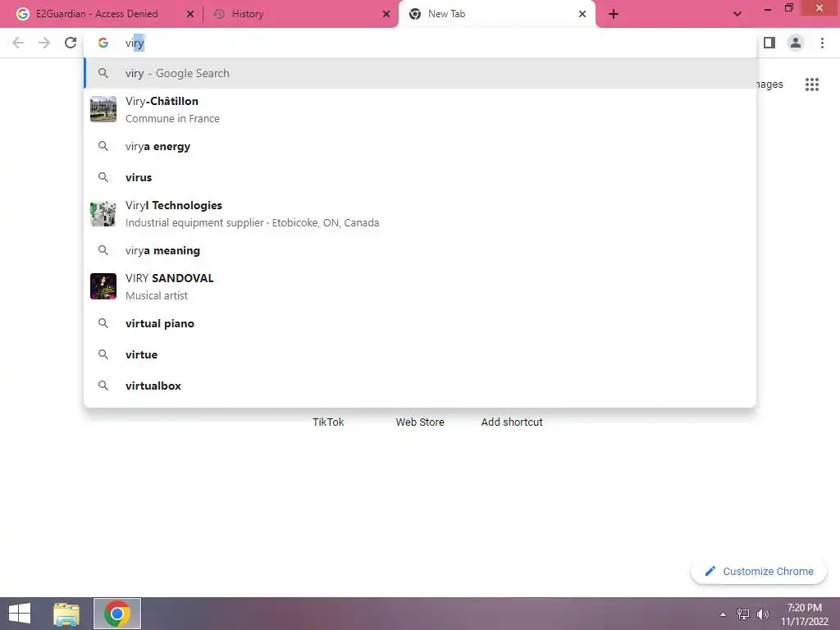Click Viry-Châtillon thumbnail image
The image size is (840, 630).
click(x=103, y=109)
